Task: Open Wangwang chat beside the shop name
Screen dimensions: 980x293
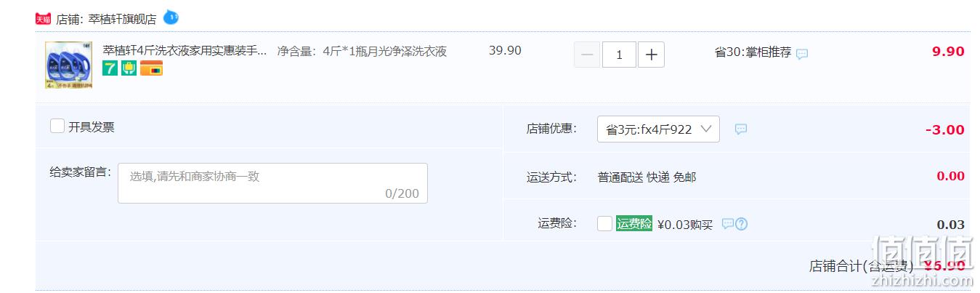Action: (171, 17)
